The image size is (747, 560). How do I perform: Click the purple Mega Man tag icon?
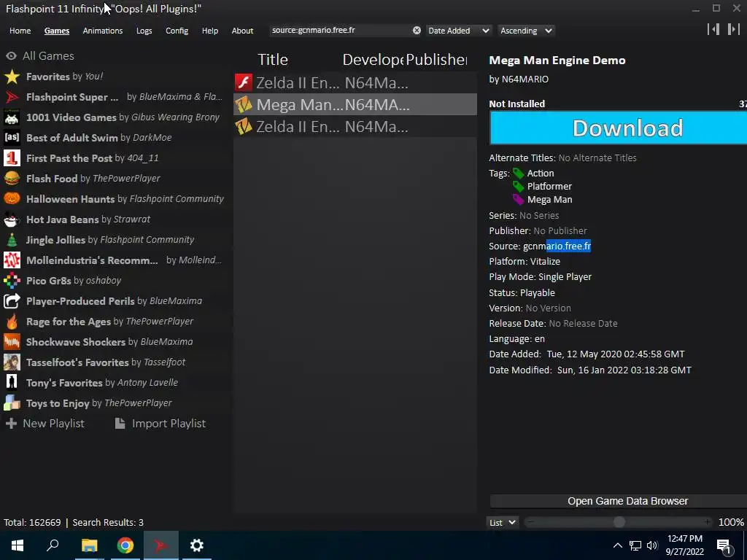(519, 200)
